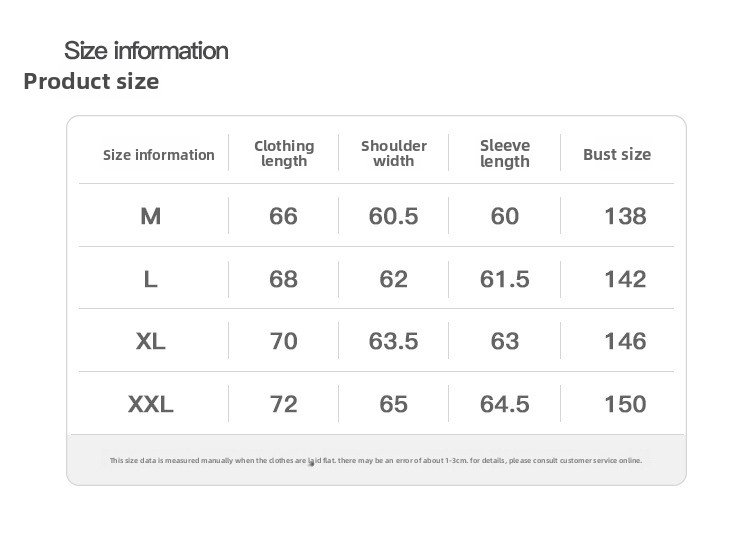The height and width of the screenshot is (546, 750).
Task: Click the XL size row label
Action: point(151,341)
